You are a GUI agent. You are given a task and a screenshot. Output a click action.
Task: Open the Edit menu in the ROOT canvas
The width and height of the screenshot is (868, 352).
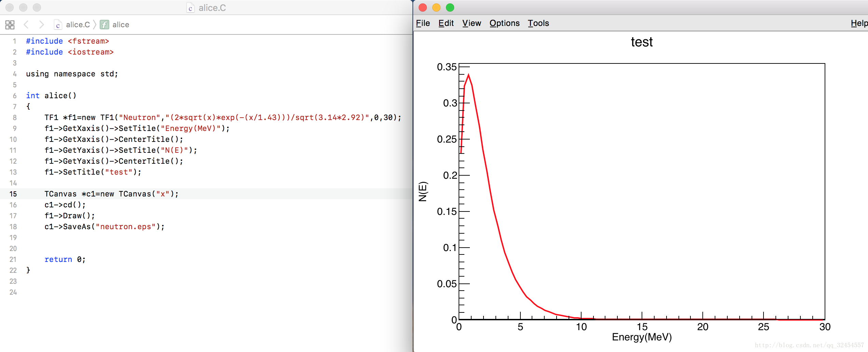point(446,23)
